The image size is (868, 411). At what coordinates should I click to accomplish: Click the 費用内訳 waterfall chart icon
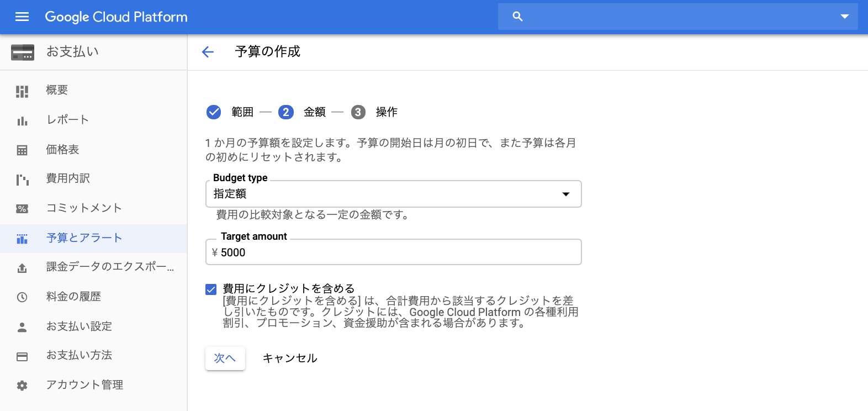coord(22,180)
